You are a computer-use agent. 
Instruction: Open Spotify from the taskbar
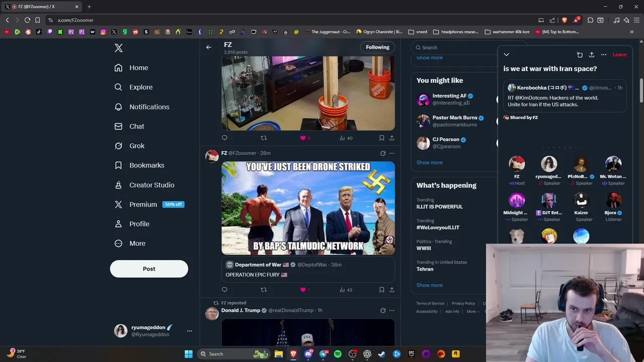338,354
